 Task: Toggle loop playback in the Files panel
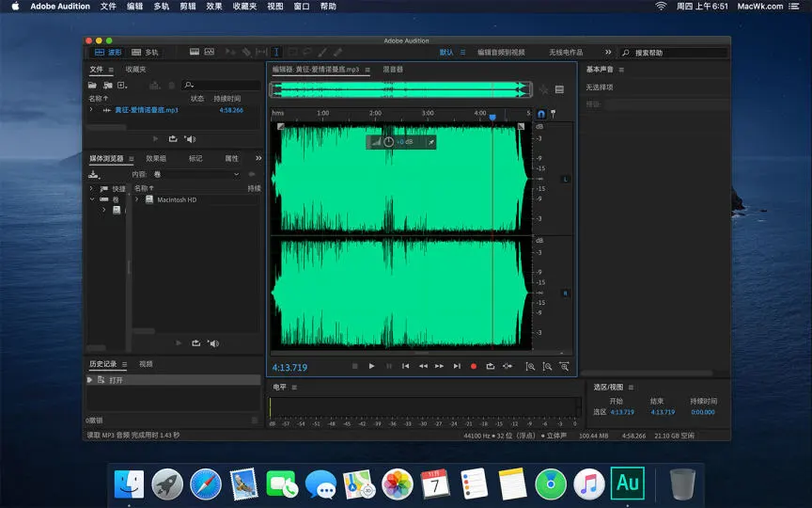[173, 139]
